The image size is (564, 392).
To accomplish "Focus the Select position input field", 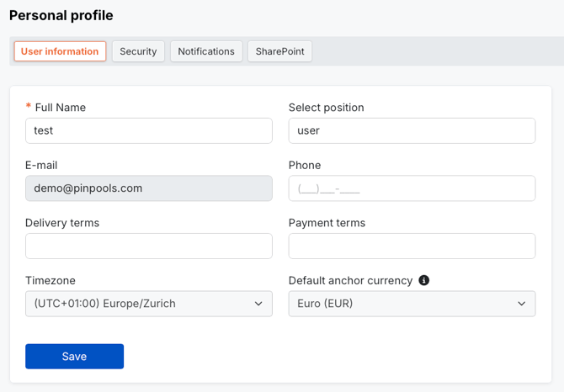I will (412, 130).
